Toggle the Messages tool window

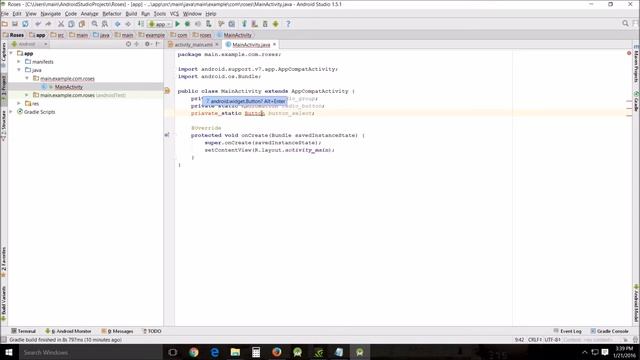(x=118, y=331)
